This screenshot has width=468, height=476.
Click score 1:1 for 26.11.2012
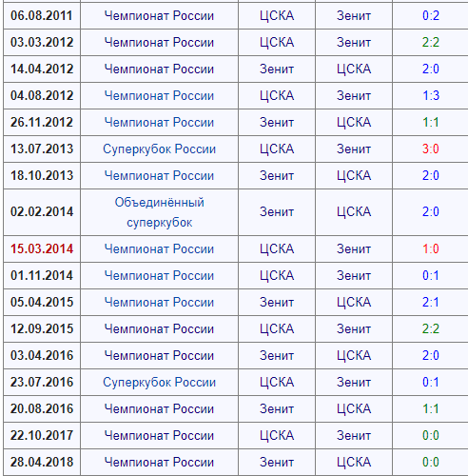point(431,122)
